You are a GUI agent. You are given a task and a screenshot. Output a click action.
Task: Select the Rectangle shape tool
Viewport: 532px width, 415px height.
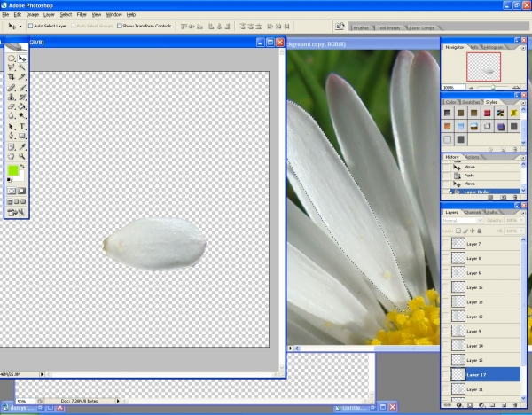point(22,136)
